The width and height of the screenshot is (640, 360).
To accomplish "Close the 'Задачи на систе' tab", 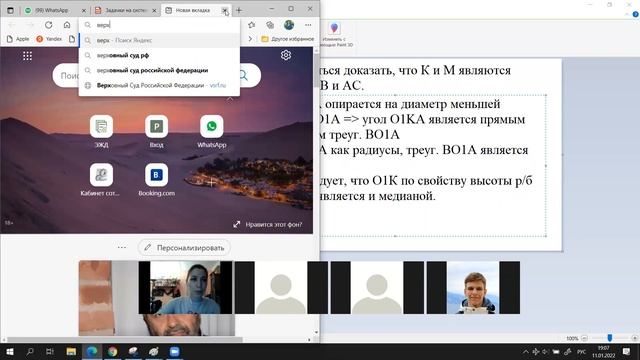I will 154,11.
